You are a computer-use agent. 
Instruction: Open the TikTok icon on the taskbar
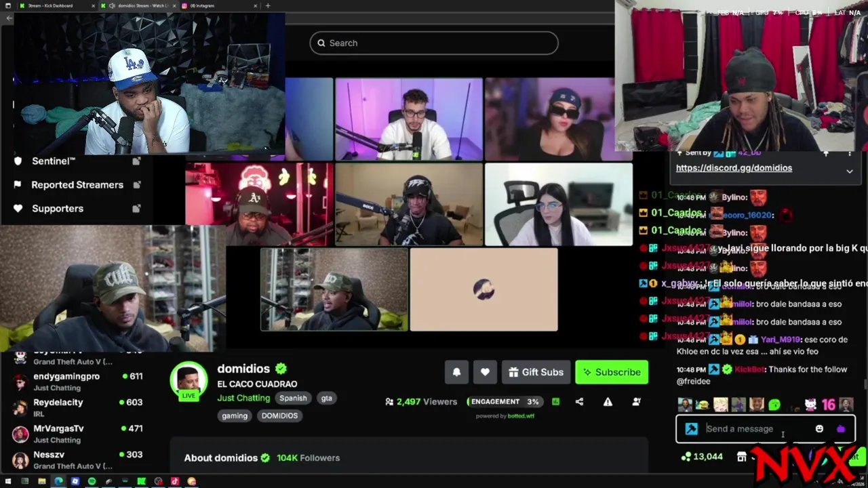tap(175, 482)
